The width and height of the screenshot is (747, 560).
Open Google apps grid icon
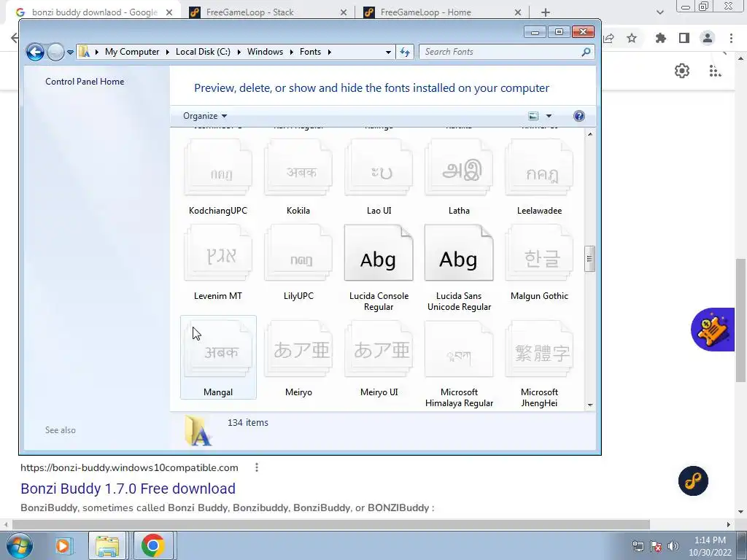coord(715,71)
